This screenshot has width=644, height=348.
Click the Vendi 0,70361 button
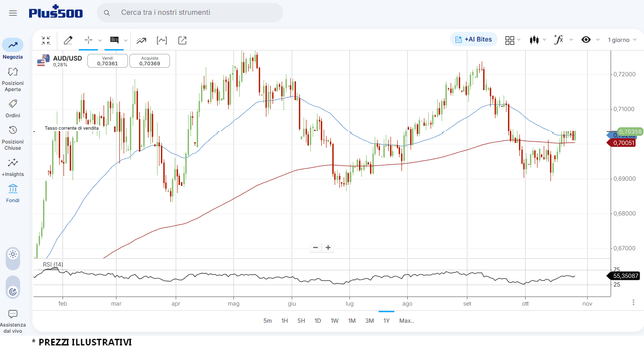[107, 61]
